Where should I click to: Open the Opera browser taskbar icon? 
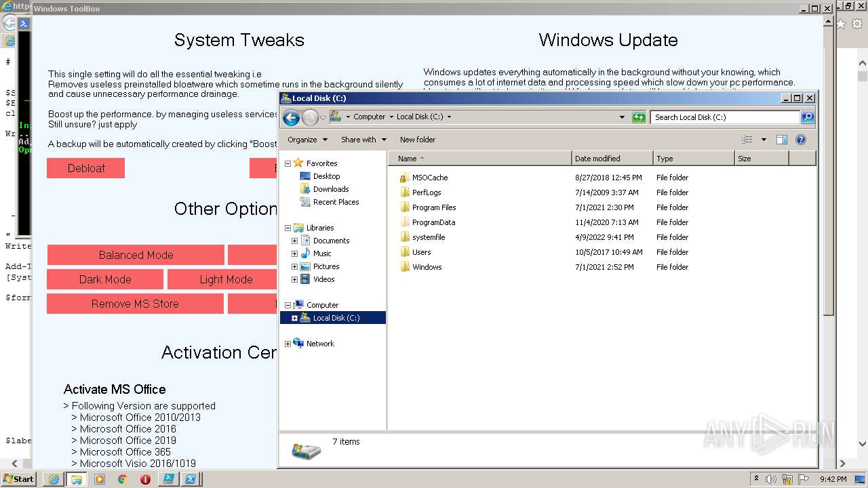[x=146, y=479]
